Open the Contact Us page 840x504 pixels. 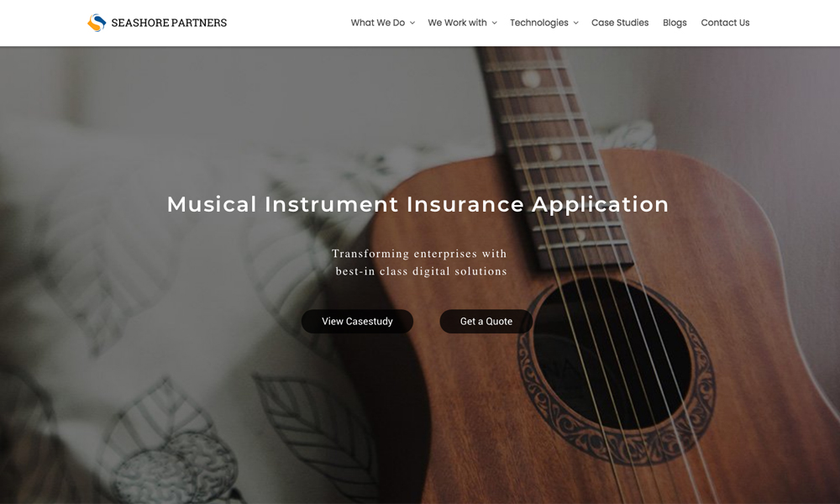click(x=725, y=23)
